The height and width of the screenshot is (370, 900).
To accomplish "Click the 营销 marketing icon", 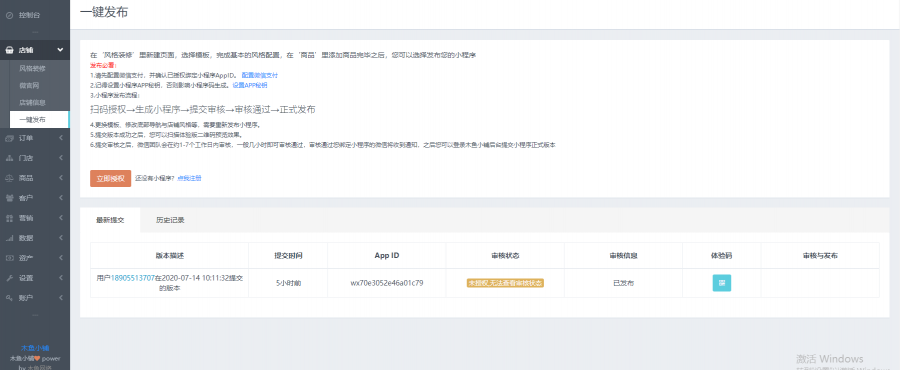I will (x=9, y=218).
